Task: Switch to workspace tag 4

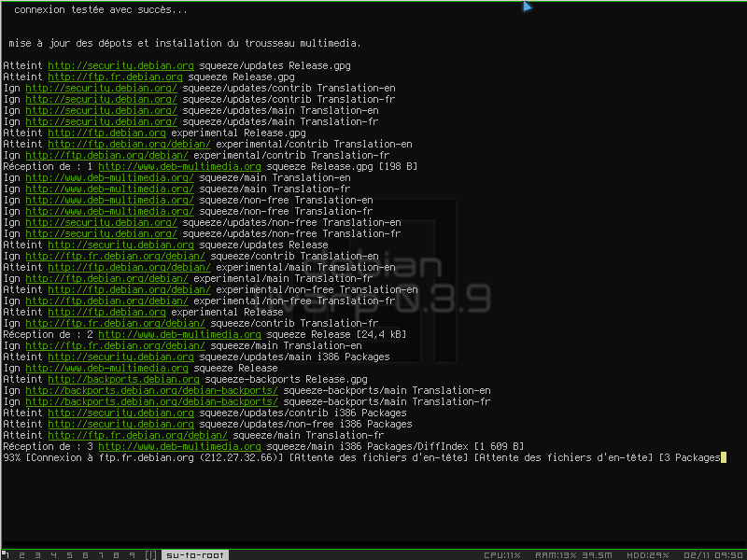Action: (x=53, y=554)
